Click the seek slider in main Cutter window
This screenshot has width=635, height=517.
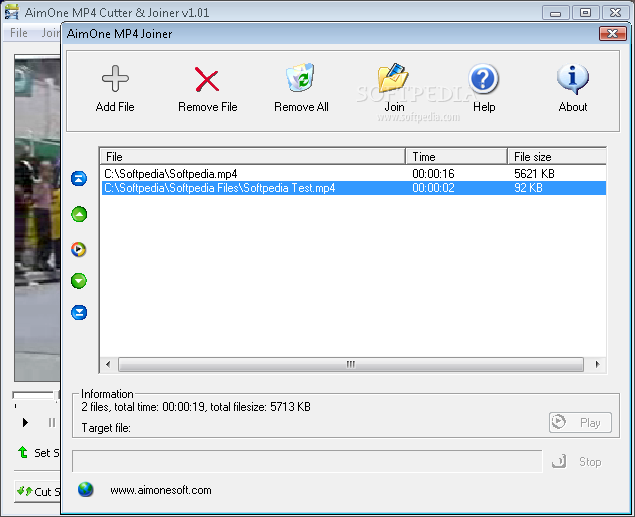pyautogui.click(x=36, y=395)
